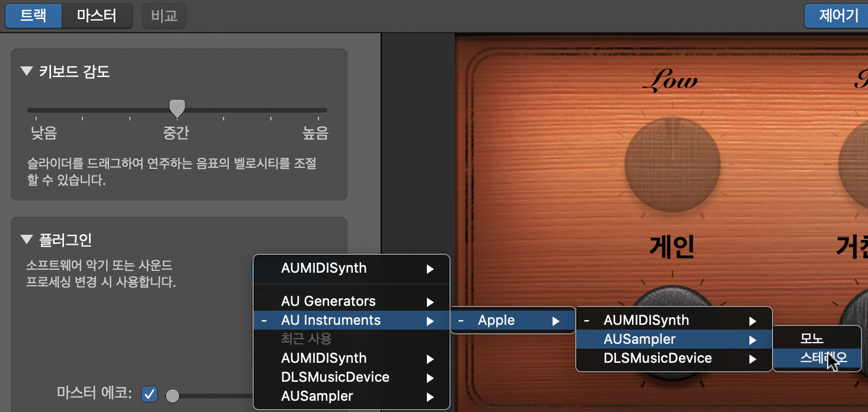
Task: Select AUMIDISynth in the Apple submenu
Action: click(x=674, y=321)
